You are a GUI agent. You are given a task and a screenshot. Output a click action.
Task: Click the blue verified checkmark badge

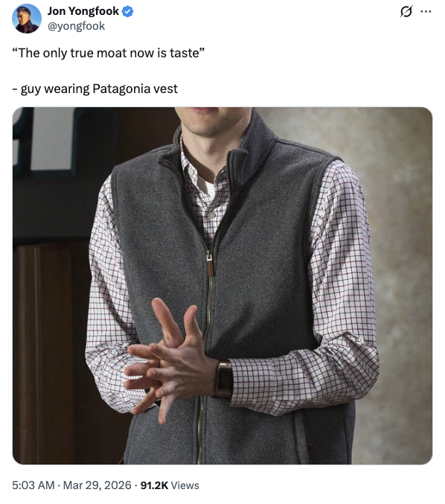click(x=128, y=12)
